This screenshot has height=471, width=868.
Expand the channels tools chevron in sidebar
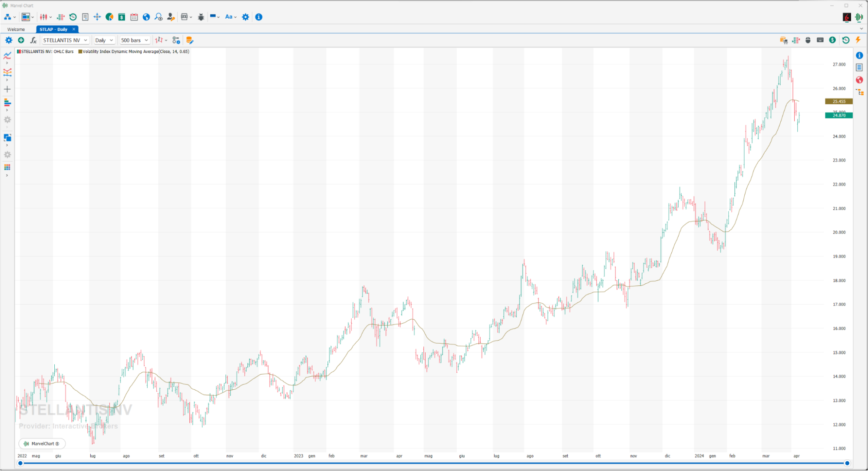click(7, 80)
